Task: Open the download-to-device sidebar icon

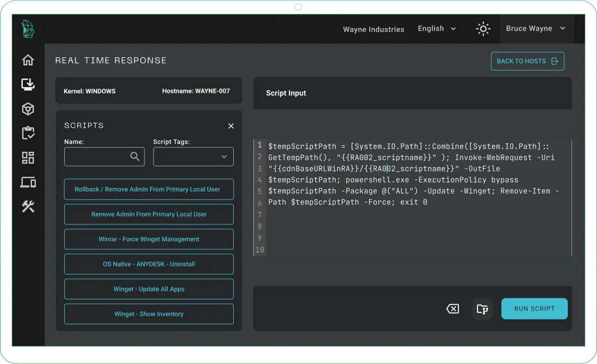Action: click(x=28, y=84)
